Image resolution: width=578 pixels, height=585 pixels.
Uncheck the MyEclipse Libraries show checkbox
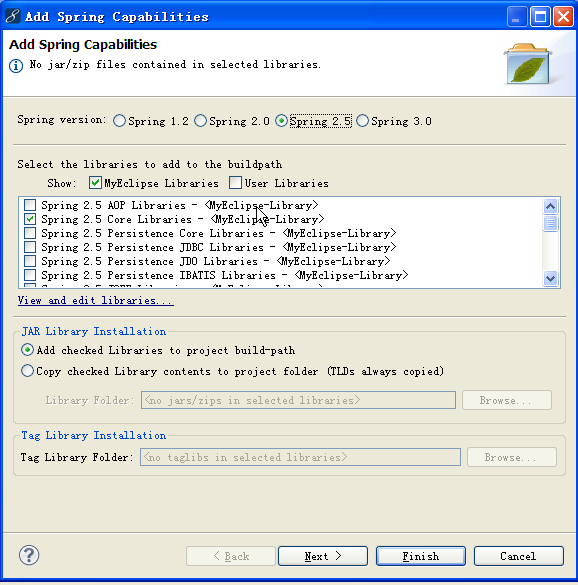95,183
